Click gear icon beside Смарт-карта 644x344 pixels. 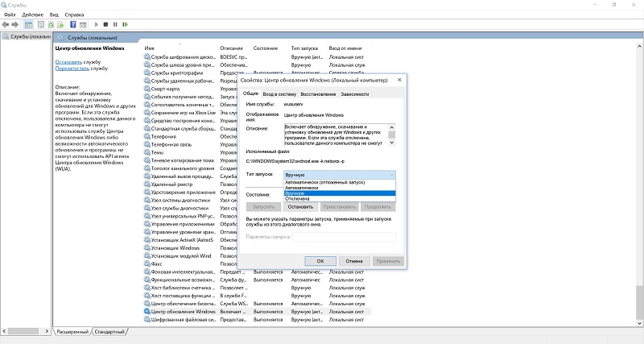point(147,89)
